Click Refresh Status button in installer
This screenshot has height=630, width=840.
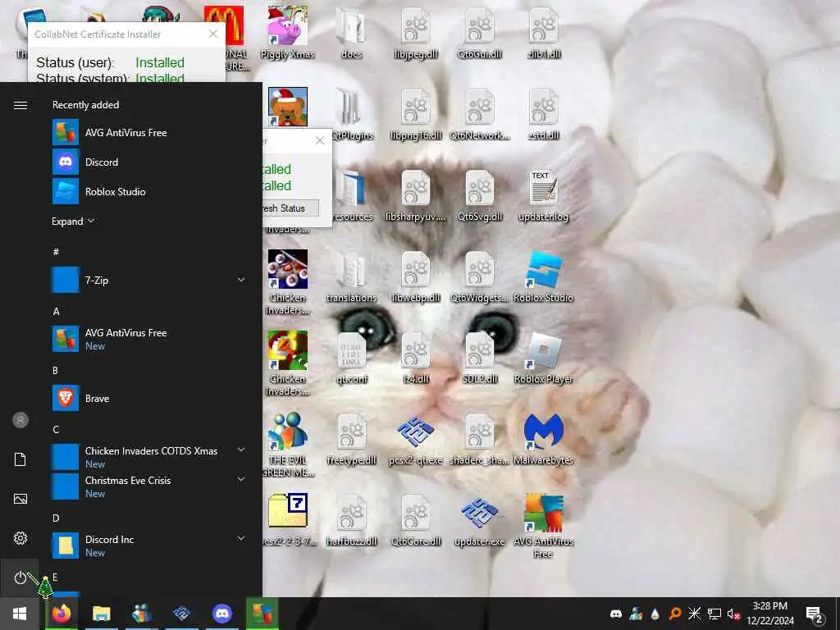(x=290, y=208)
